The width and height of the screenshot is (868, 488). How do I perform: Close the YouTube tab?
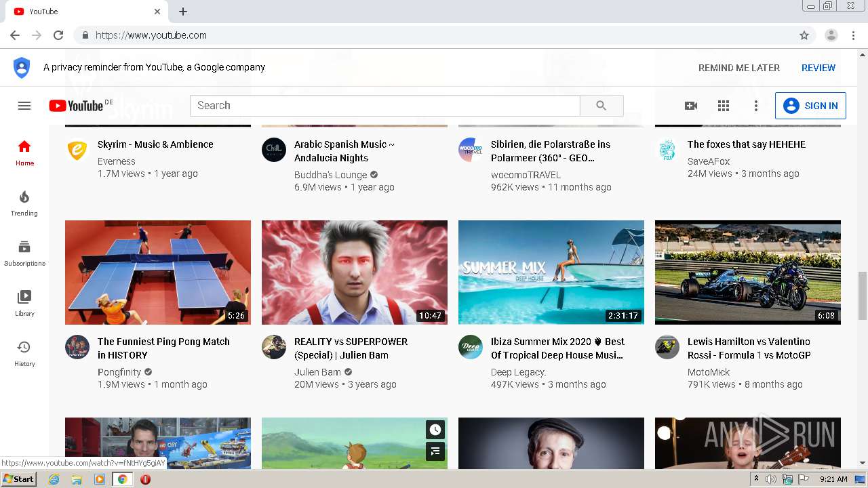[157, 12]
